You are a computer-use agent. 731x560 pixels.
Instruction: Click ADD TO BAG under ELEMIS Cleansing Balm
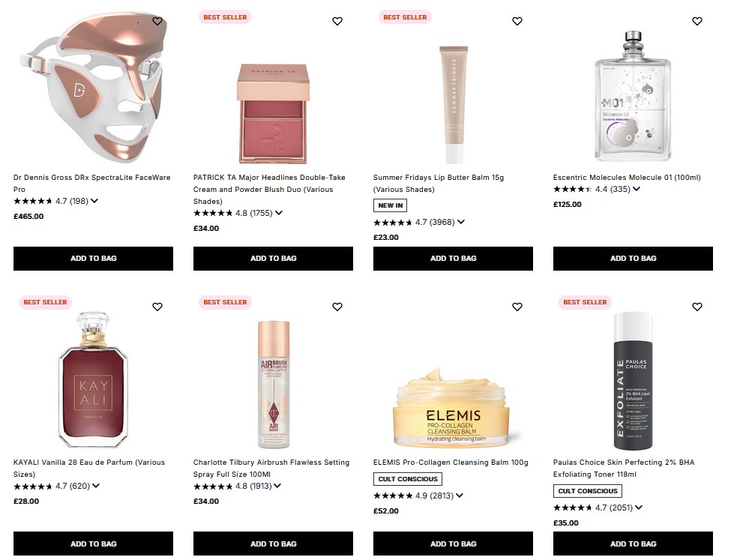point(453,544)
